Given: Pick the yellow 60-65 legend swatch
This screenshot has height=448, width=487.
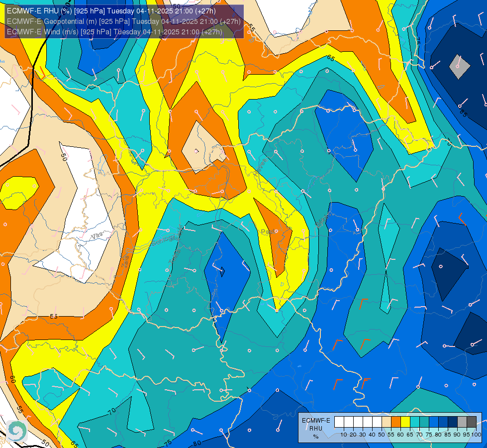Looking at the screenshot, I should [405, 422].
